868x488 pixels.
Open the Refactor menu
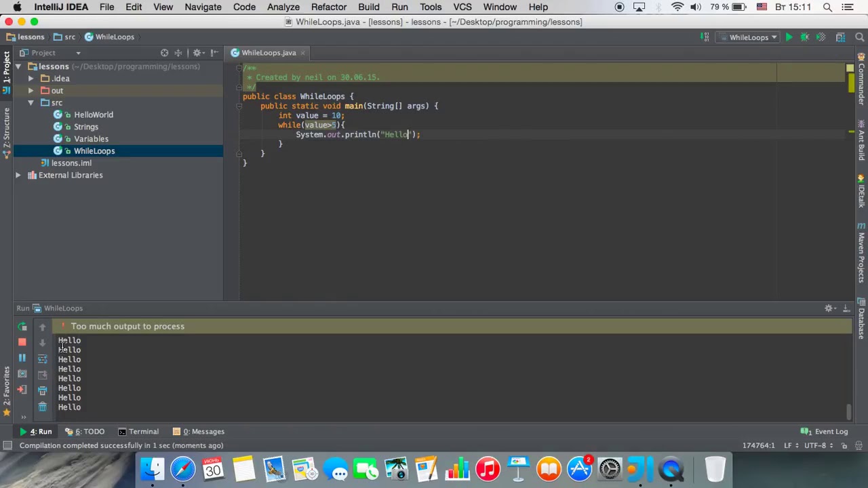tap(329, 7)
